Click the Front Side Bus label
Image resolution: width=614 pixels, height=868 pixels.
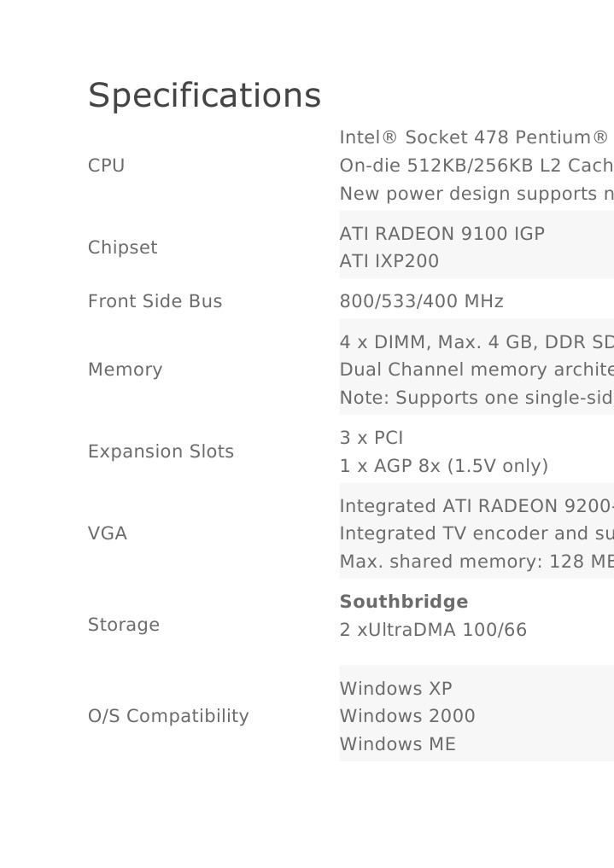click(155, 301)
